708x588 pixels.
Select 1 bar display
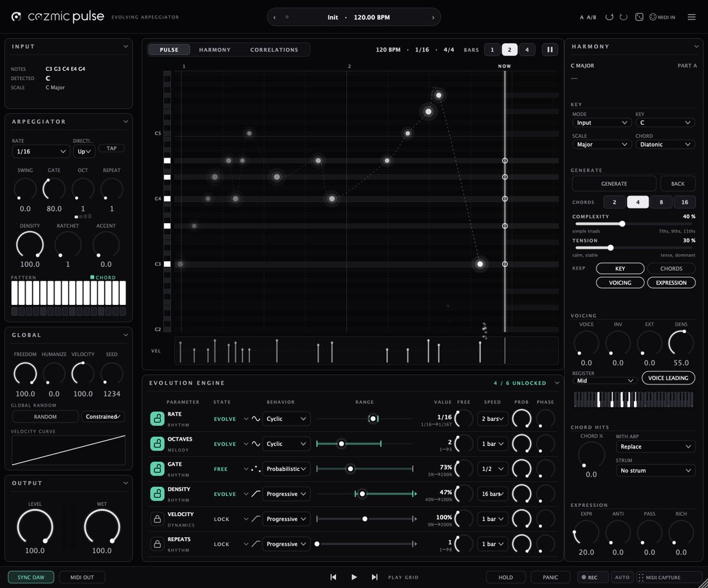point(492,50)
